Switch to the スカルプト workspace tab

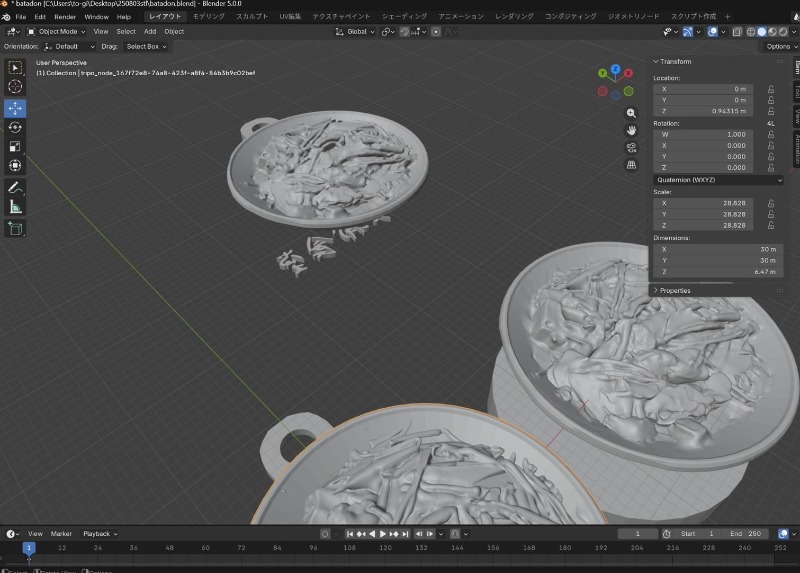(x=251, y=17)
